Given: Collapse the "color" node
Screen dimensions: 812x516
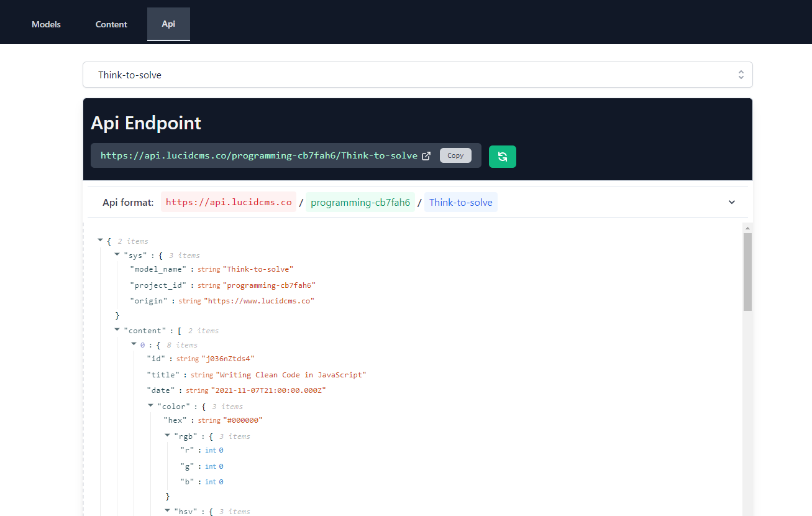Looking at the screenshot, I should pos(151,405).
